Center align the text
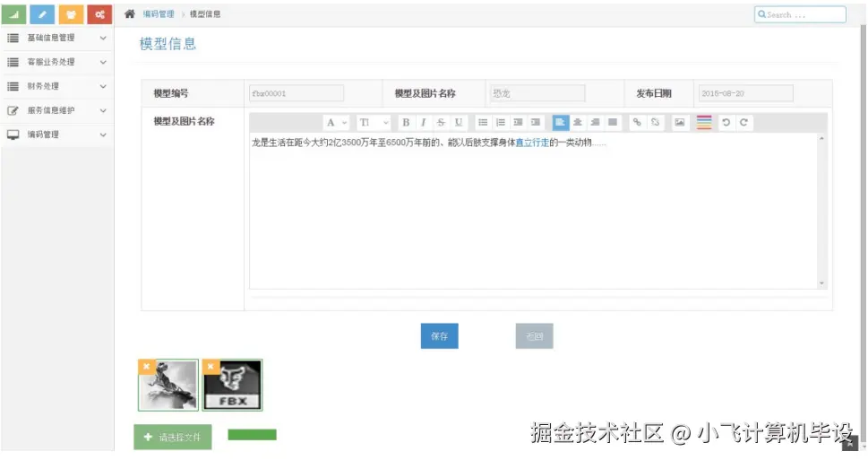Image resolution: width=868 pixels, height=460 pixels. pos(578,123)
